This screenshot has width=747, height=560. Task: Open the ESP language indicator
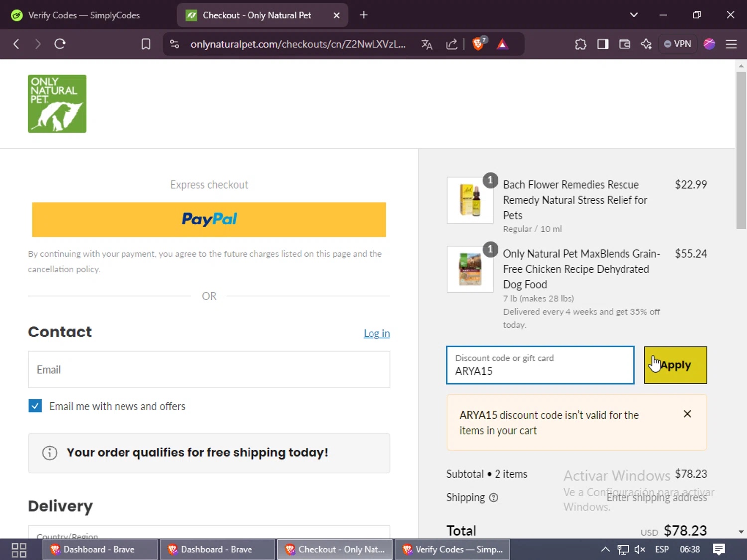point(662,550)
